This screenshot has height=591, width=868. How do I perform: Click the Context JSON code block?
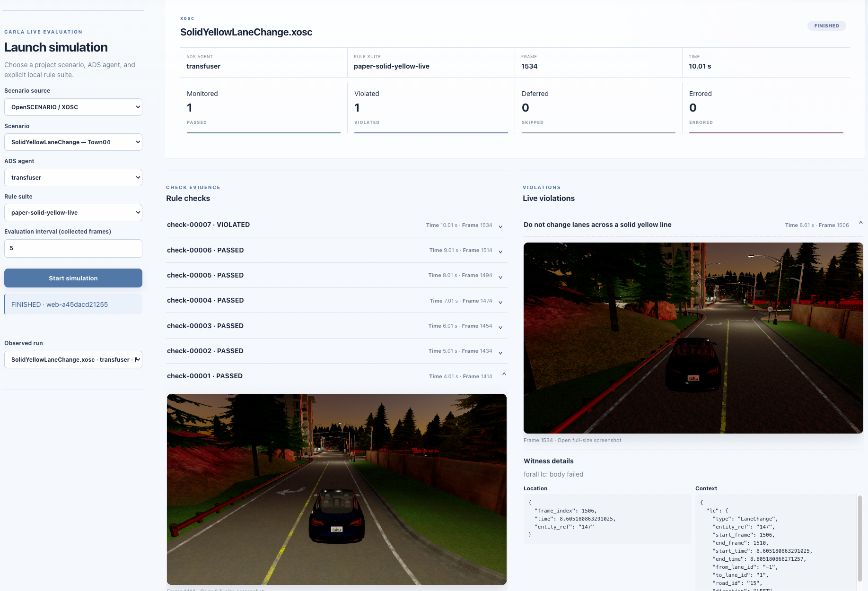tap(776, 543)
